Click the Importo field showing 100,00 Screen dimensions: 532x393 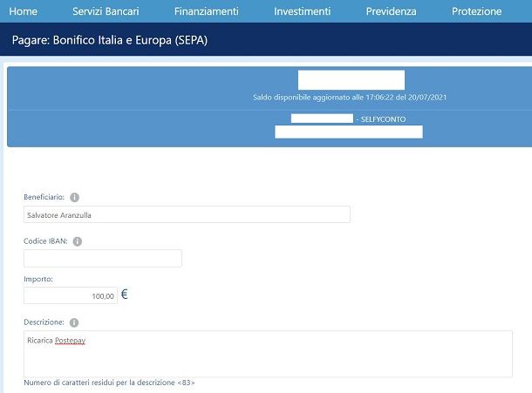(71, 295)
